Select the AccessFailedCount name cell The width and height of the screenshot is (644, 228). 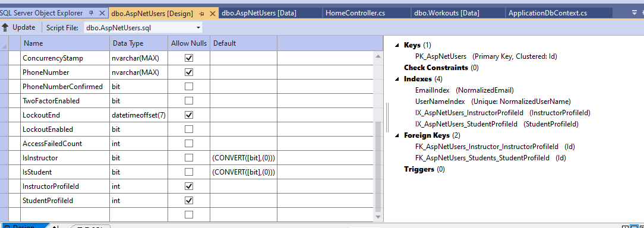click(65, 143)
